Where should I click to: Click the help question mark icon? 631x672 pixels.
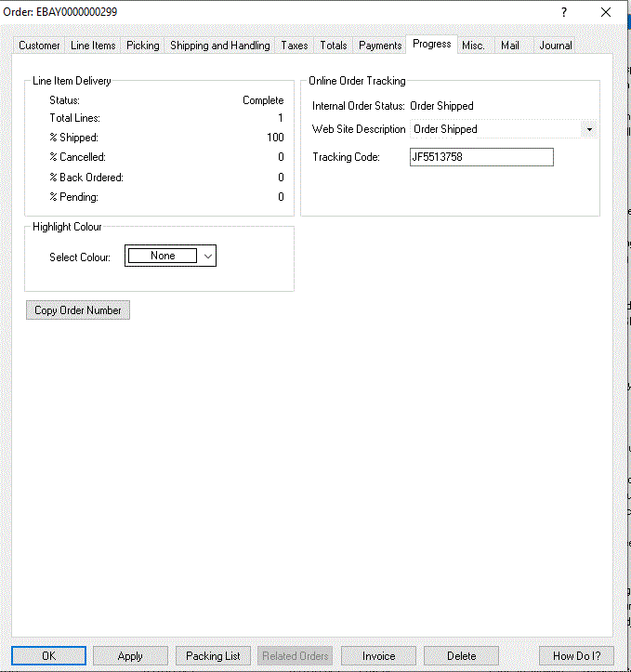[x=564, y=12]
